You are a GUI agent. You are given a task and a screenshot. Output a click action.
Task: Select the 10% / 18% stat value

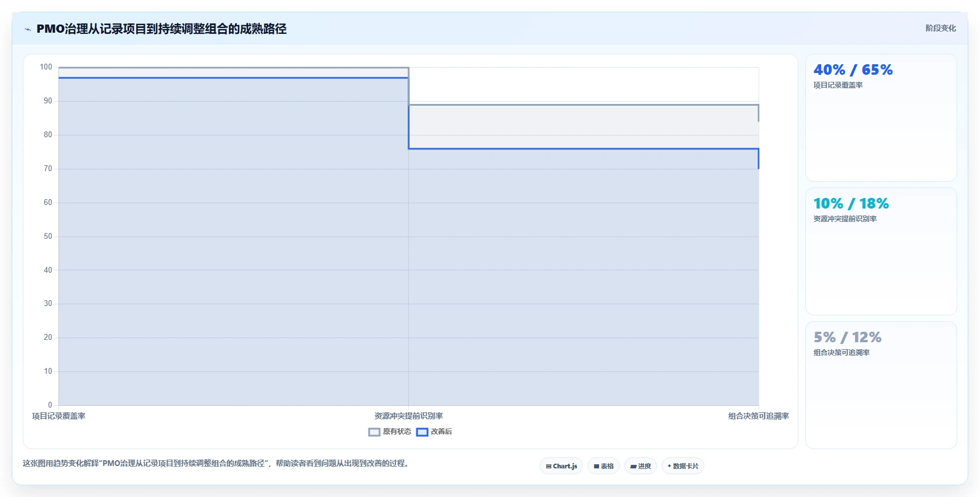coord(851,204)
